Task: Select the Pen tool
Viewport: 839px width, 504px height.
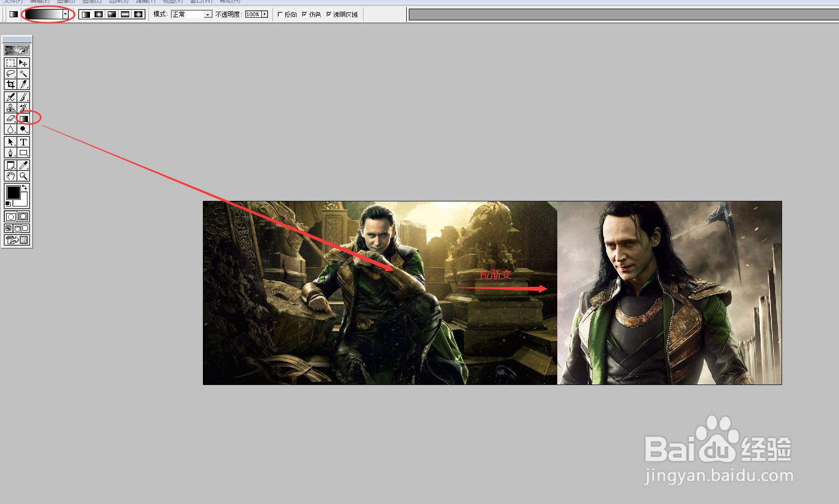Action: coord(11,153)
